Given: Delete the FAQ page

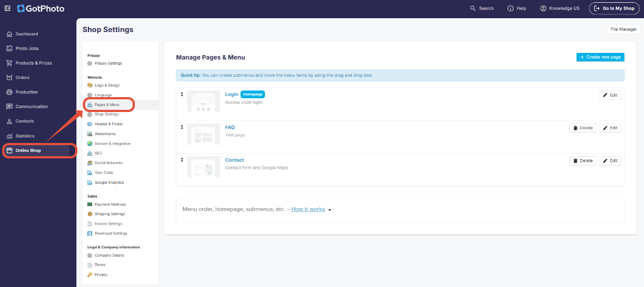Looking at the screenshot, I should [583, 128].
